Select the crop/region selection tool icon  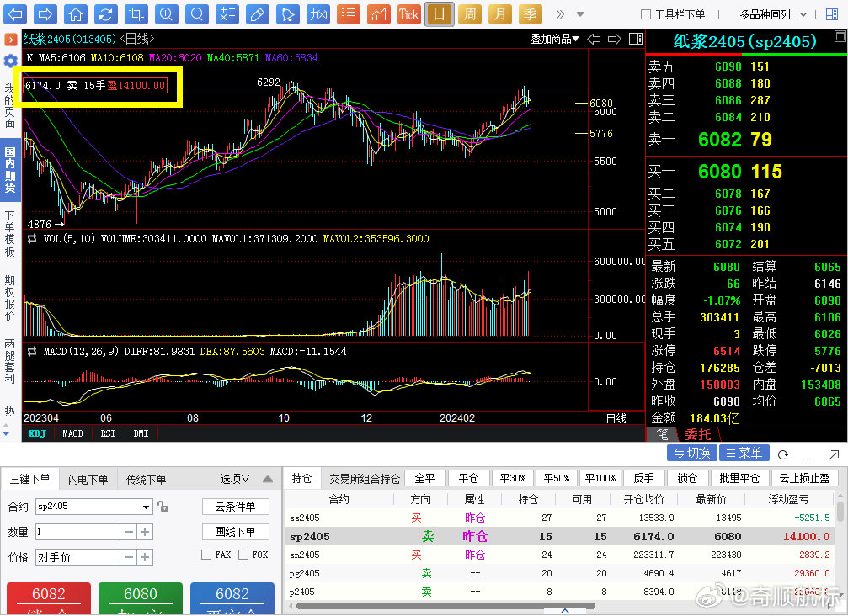136,14
